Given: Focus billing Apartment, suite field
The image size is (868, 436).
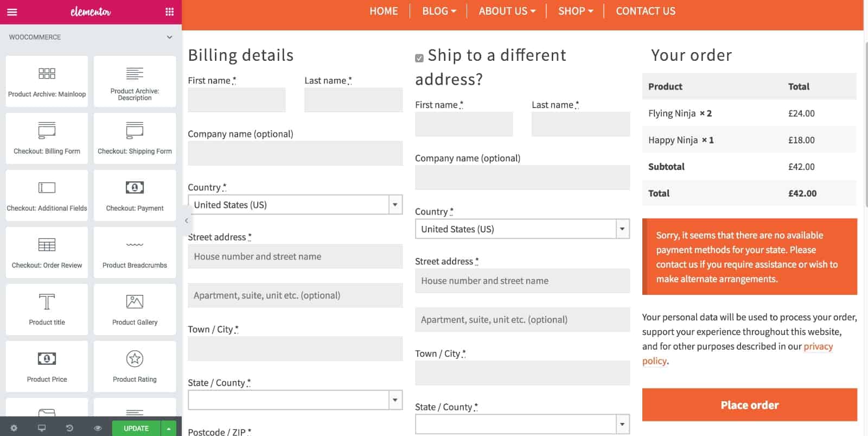Looking at the screenshot, I should click(295, 295).
